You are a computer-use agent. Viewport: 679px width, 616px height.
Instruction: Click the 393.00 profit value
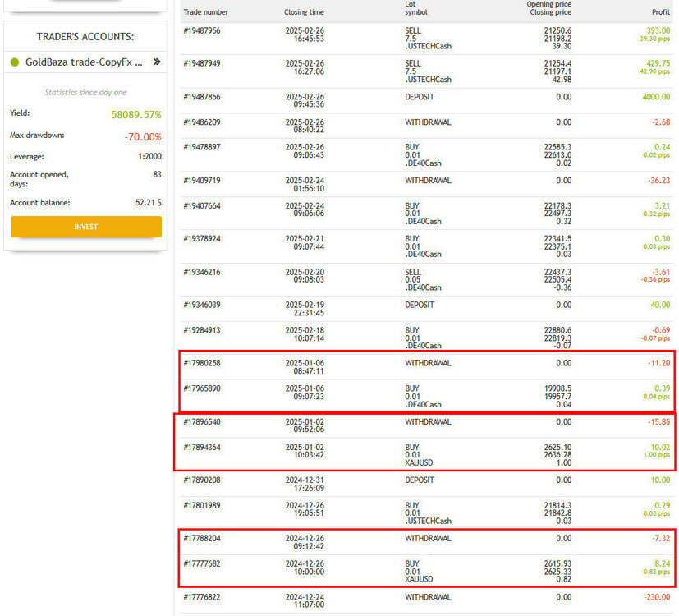pyautogui.click(x=658, y=30)
